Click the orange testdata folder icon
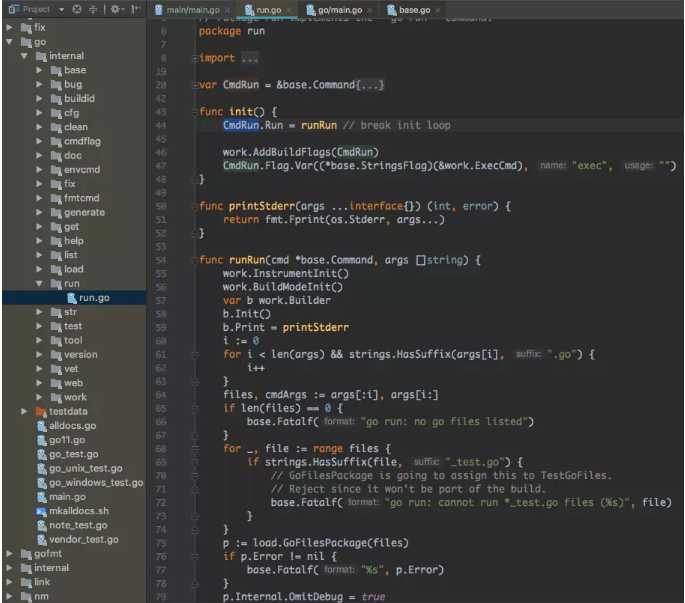 [41, 412]
